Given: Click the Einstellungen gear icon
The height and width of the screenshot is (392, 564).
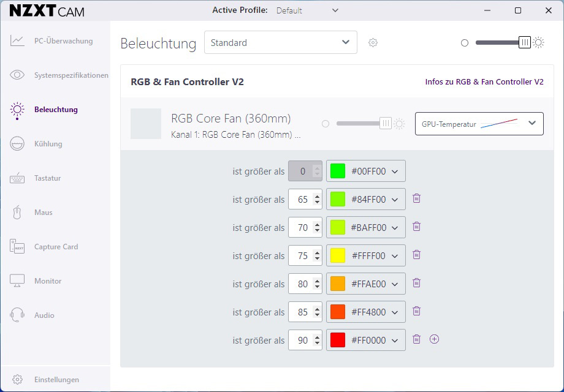Looking at the screenshot, I should (17, 379).
